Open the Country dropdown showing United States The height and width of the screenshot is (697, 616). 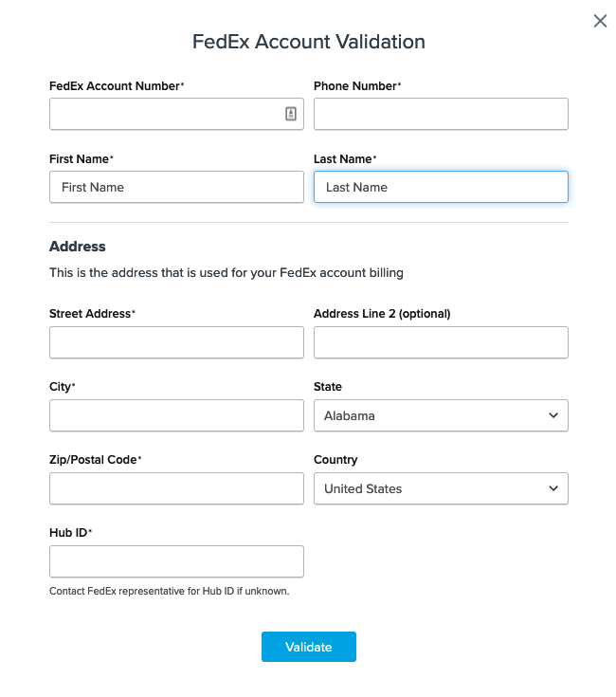coord(431,488)
